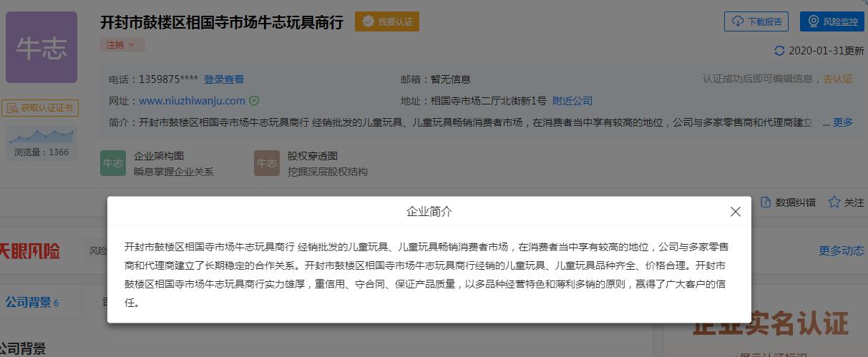Click address text 相国寺市场二厅北街新1号

[489, 101]
